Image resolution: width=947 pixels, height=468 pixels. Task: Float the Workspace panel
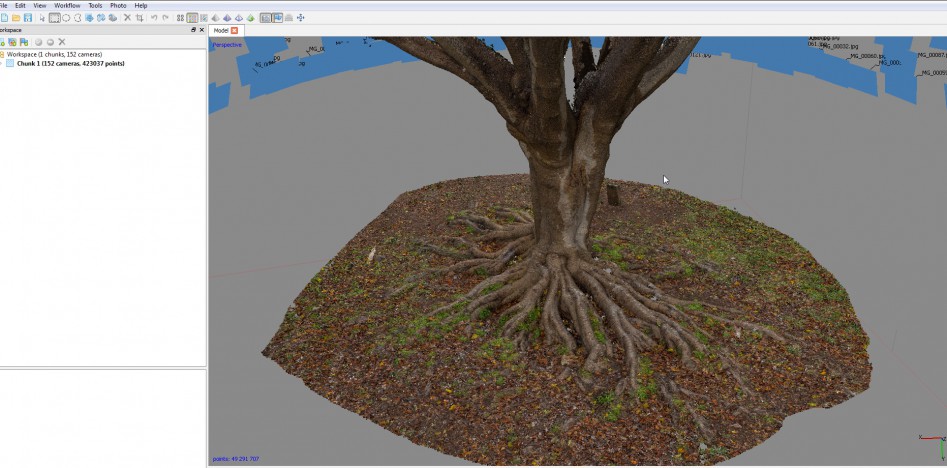(193, 30)
